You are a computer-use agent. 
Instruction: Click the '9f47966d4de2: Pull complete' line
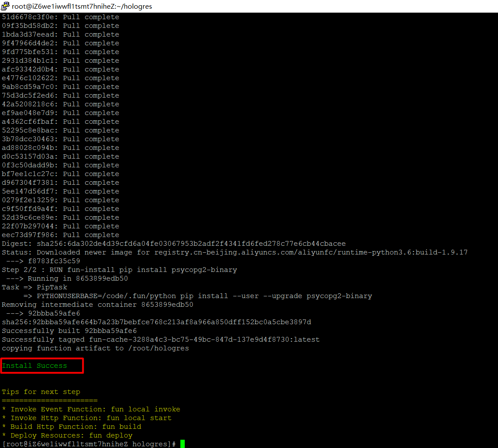(61, 43)
